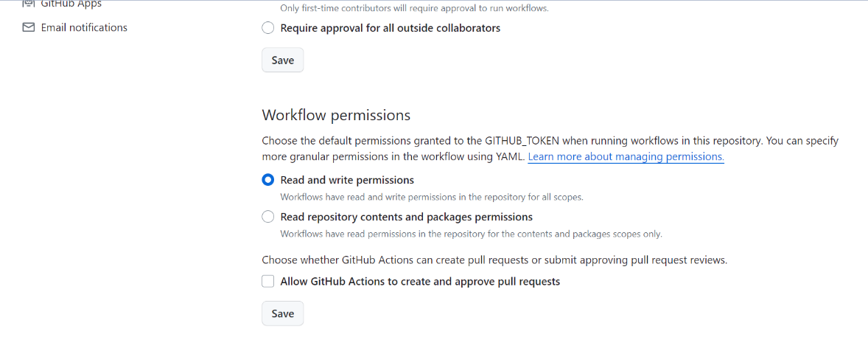The image size is (868, 351).
Task: Open Learn more about managing permissions link
Action: (x=626, y=156)
